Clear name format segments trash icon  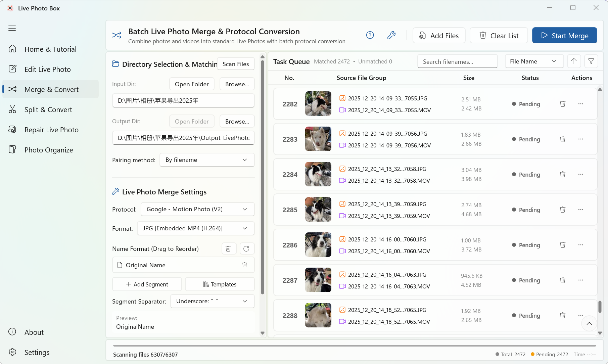click(228, 248)
